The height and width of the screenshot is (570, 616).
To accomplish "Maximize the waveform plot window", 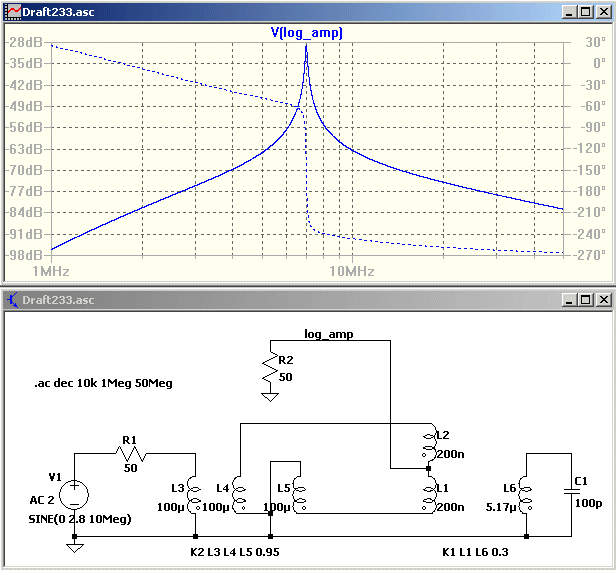I will click(585, 12).
